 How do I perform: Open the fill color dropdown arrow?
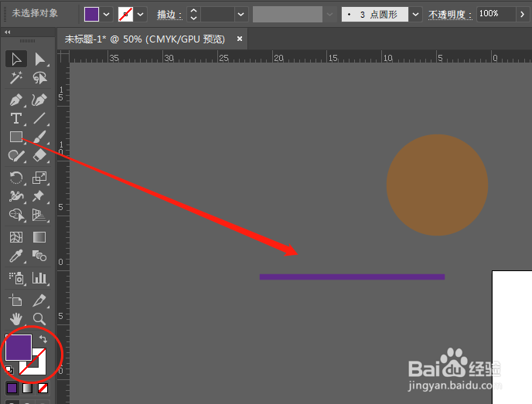[x=106, y=15]
